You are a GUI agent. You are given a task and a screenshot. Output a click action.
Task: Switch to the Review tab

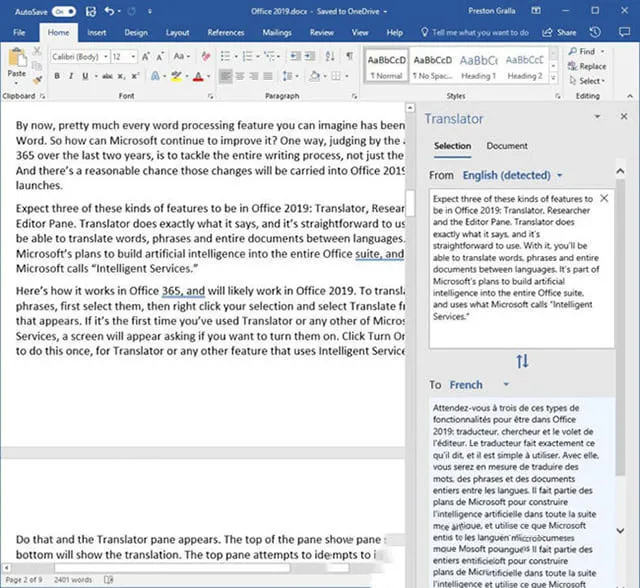tap(322, 33)
